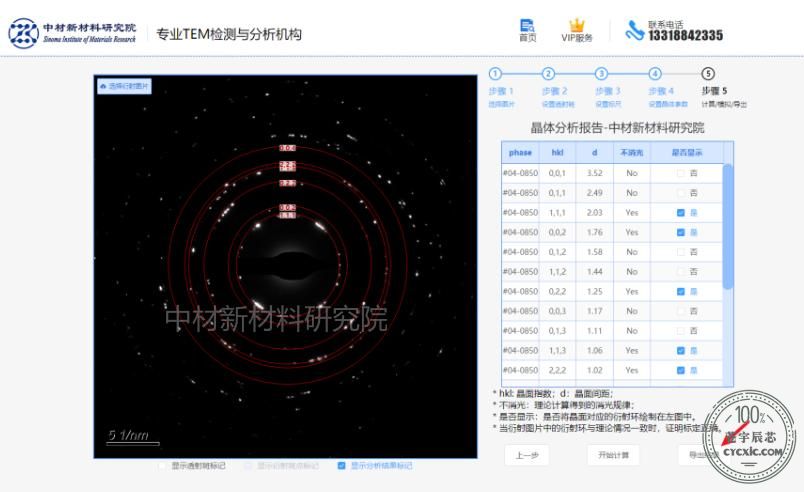Click the 是否显示 column header
The image size is (804, 492).
(x=687, y=153)
